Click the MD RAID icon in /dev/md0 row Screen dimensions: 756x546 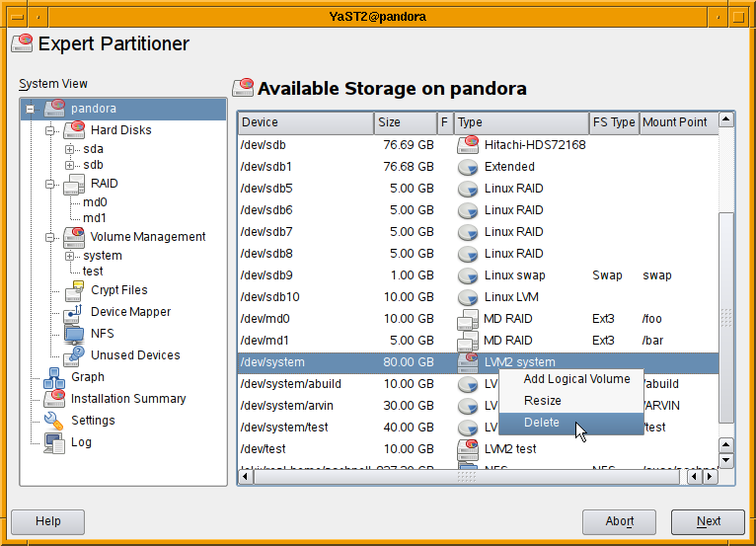pyautogui.click(x=468, y=319)
